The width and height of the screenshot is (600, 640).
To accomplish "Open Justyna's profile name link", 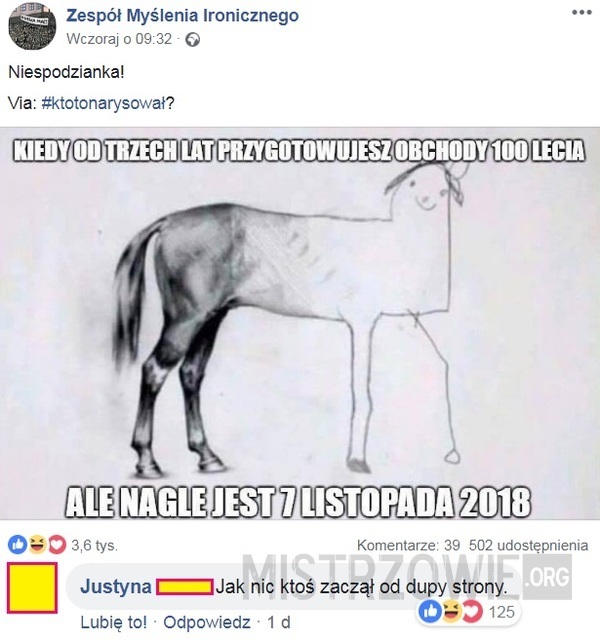I will click(x=116, y=587).
